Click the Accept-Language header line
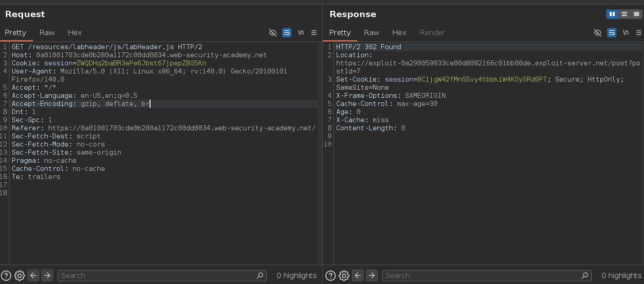644x284 pixels. coord(74,96)
